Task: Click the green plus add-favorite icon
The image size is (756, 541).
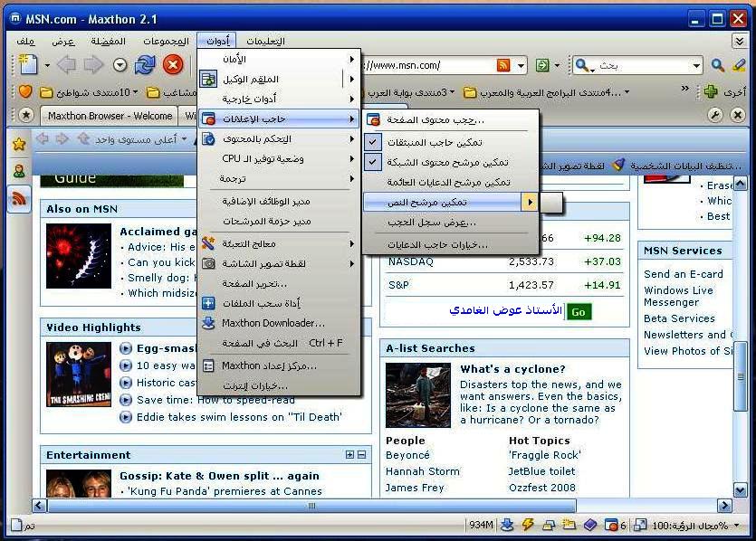Action: click(x=711, y=91)
